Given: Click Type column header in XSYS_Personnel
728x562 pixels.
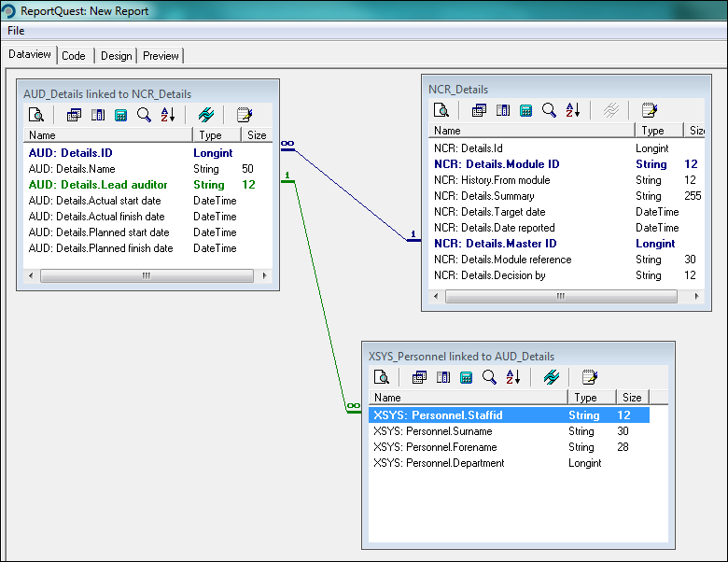Looking at the screenshot, I should pyautogui.click(x=593, y=398).
